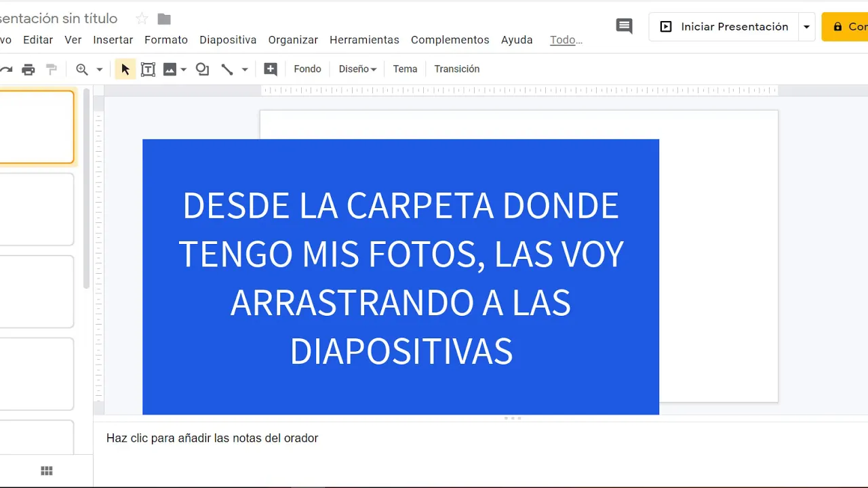
Task: Select the text box tool
Action: [148, 69]
